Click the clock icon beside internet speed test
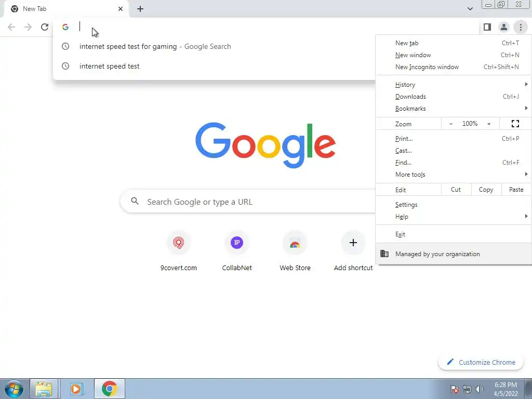The height and width of the screenshot is (399, 532). pos(65,66)
